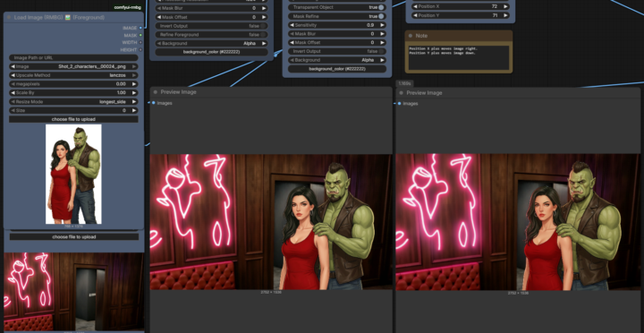Image resolution: width=644 pixels, height=333 pixels.
Task: Click choose file to upload above the bar background thumbnail
Action: (x=74, y=237)
